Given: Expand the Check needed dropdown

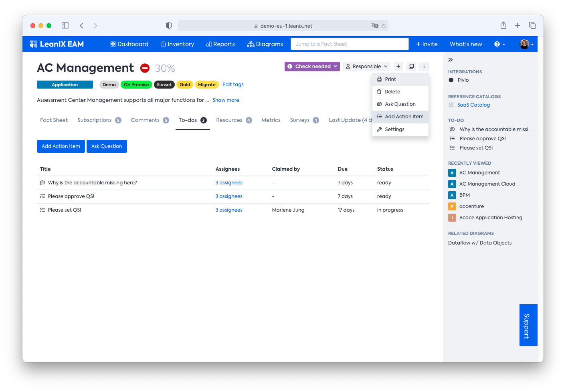Looking at the screenshot, I should [312, 67].
